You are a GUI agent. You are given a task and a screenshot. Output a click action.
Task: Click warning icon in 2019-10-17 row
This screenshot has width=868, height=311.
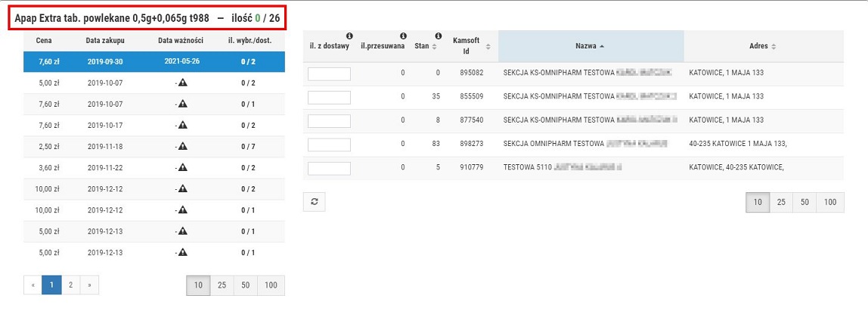[x=183, y=126]
